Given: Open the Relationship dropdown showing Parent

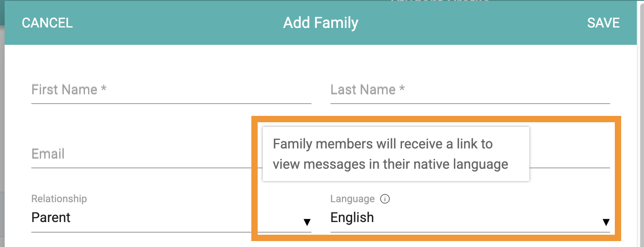Looking at the screenshot, I should click(171, 217).
